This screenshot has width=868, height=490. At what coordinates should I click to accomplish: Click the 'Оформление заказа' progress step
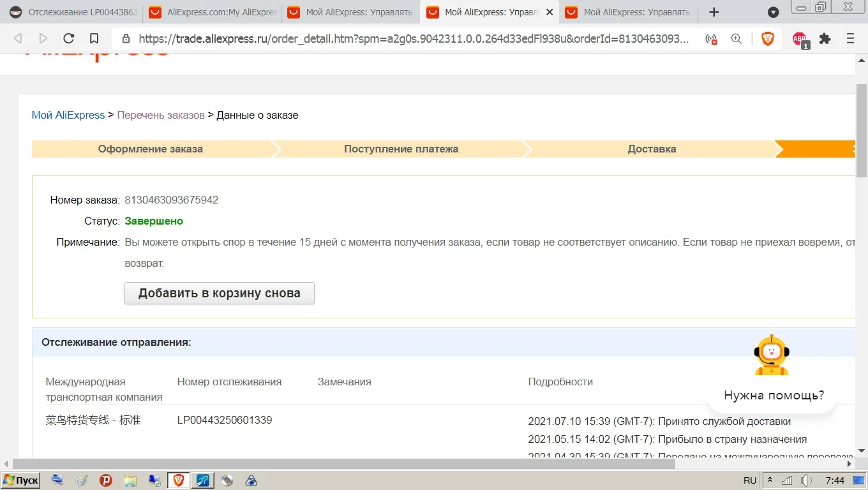152,149
